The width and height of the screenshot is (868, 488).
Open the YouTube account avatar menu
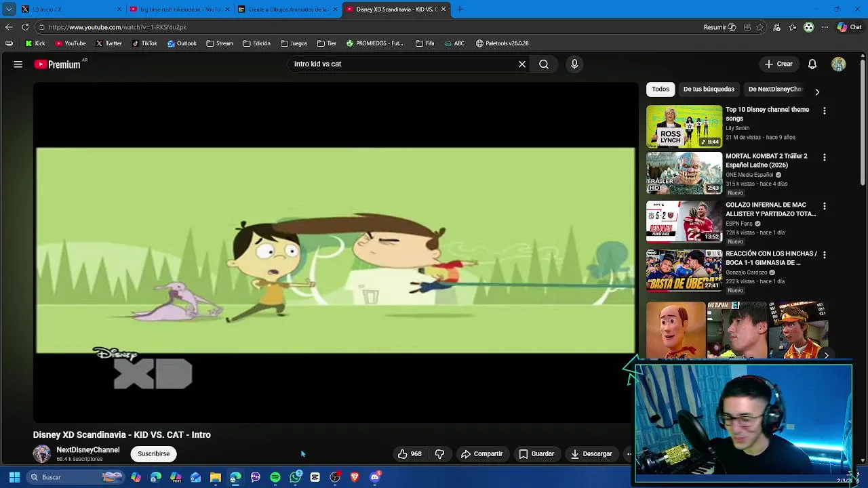(839, 64)
